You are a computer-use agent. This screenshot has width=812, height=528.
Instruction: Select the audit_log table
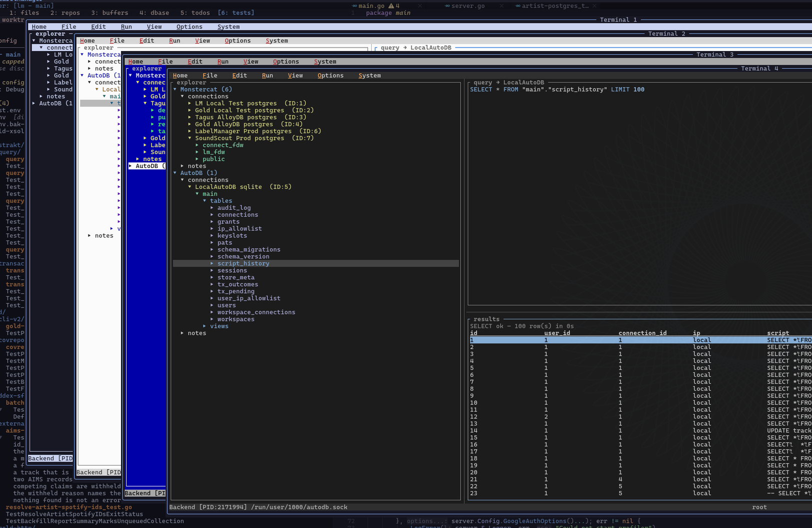tap(234, 208)
